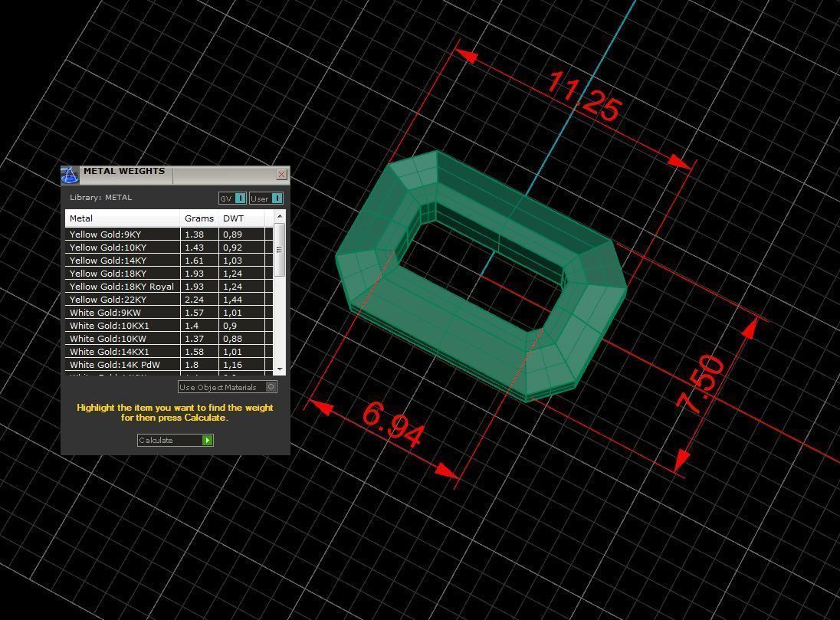Click the 0,88 DWT value

(232, 339)
